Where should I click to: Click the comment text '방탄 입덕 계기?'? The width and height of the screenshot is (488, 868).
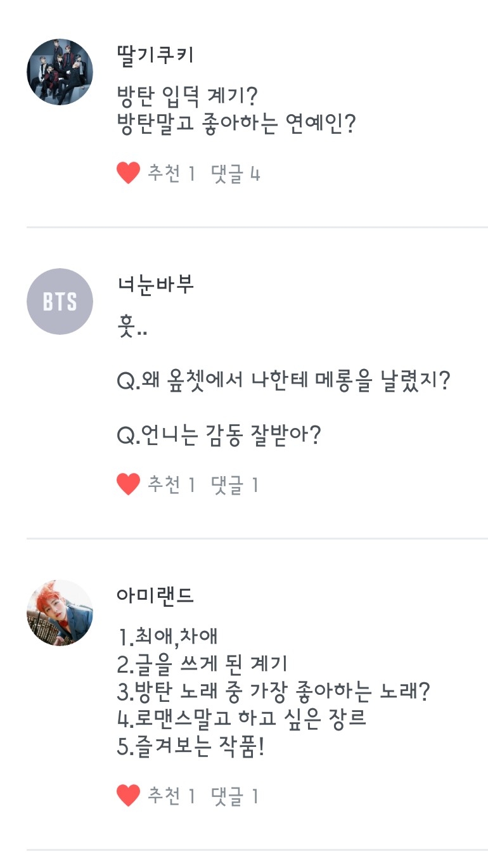tap(187, 97)
